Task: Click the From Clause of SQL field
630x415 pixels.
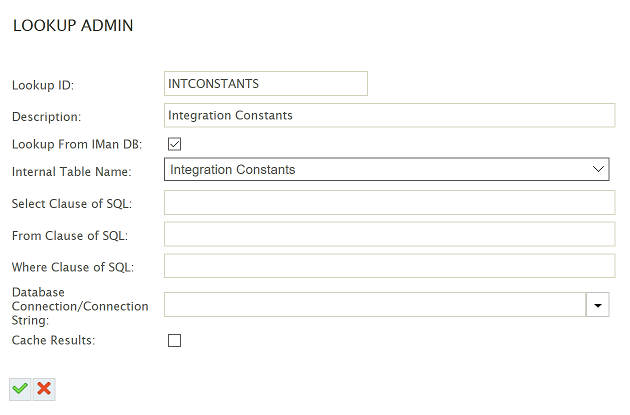Action: pyautogui.click(x=389, y=234)
